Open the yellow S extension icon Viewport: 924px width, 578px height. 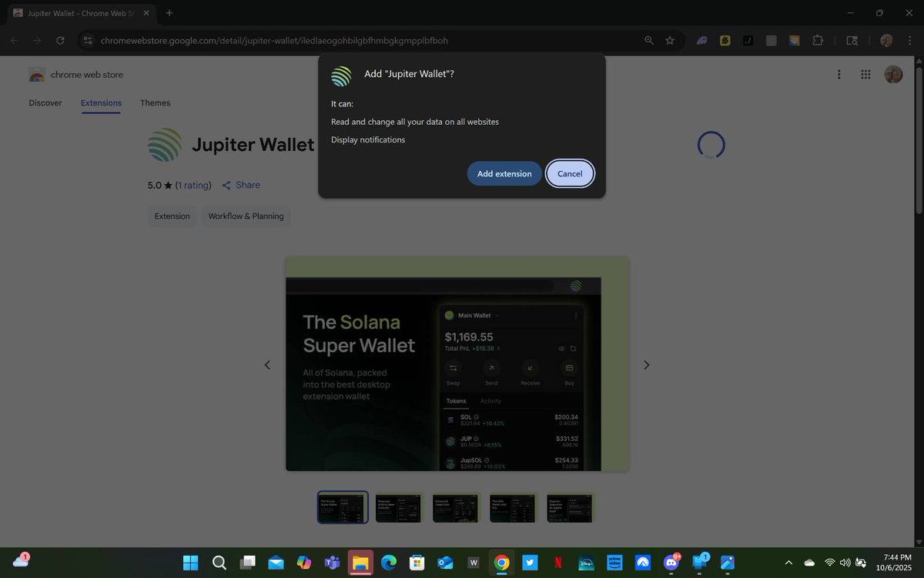[725, 40]
